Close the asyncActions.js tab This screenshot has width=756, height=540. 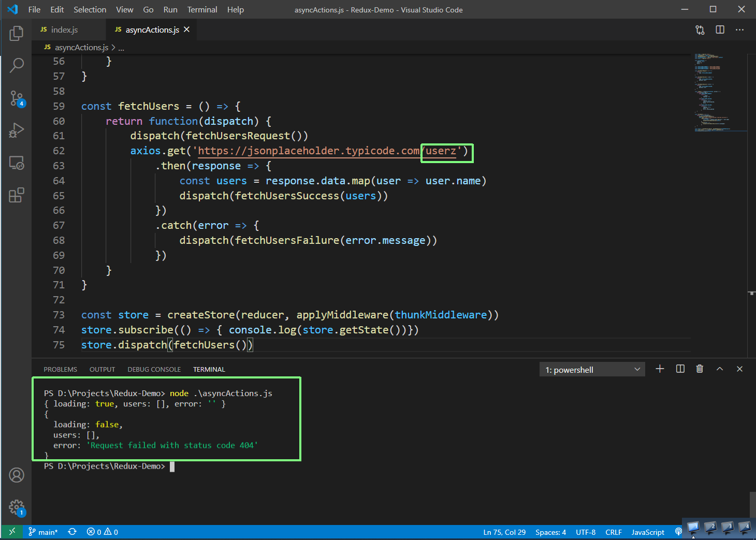[186, 30]
